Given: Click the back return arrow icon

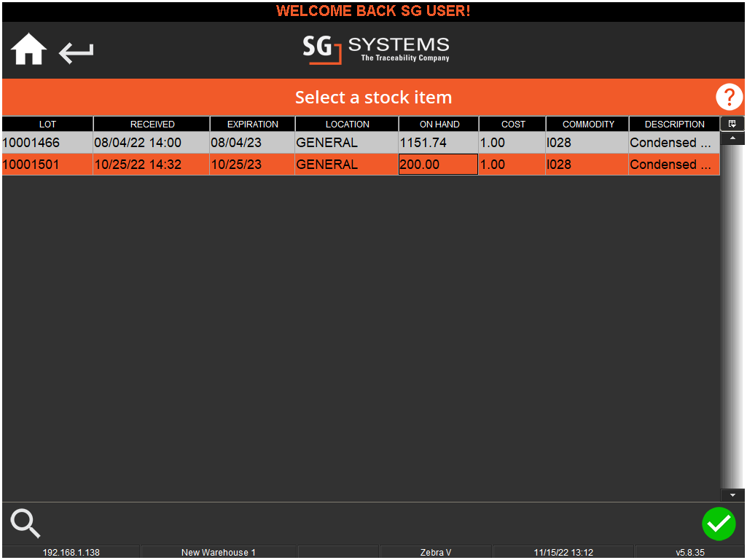Looking at the screenshot, I should pos(76,52).
